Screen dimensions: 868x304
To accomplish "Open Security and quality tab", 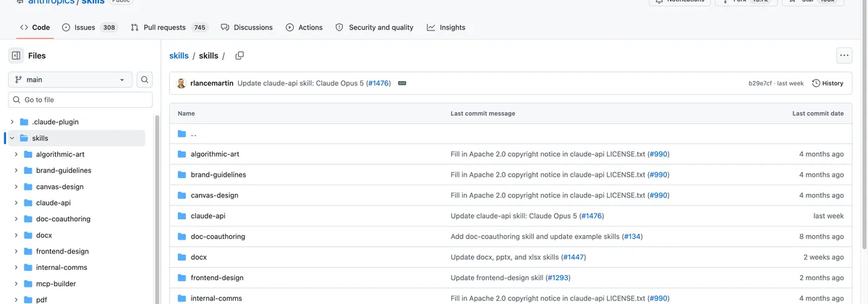I will [374, 28].
